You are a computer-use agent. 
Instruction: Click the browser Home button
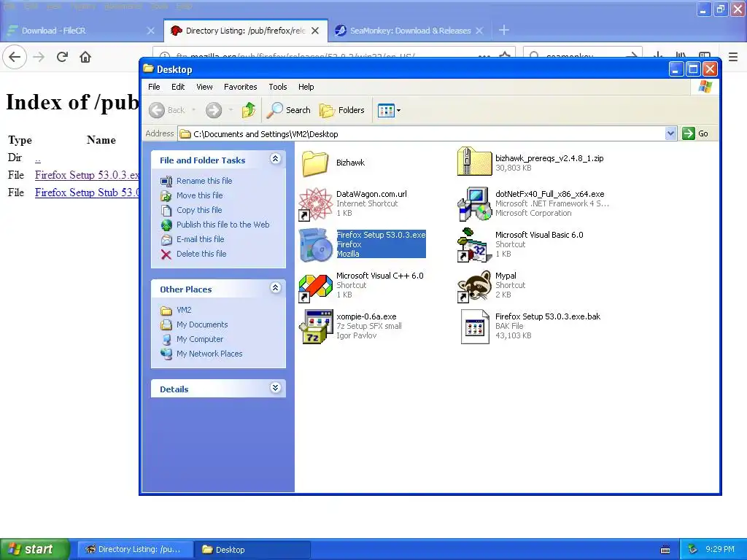[85, 57]
